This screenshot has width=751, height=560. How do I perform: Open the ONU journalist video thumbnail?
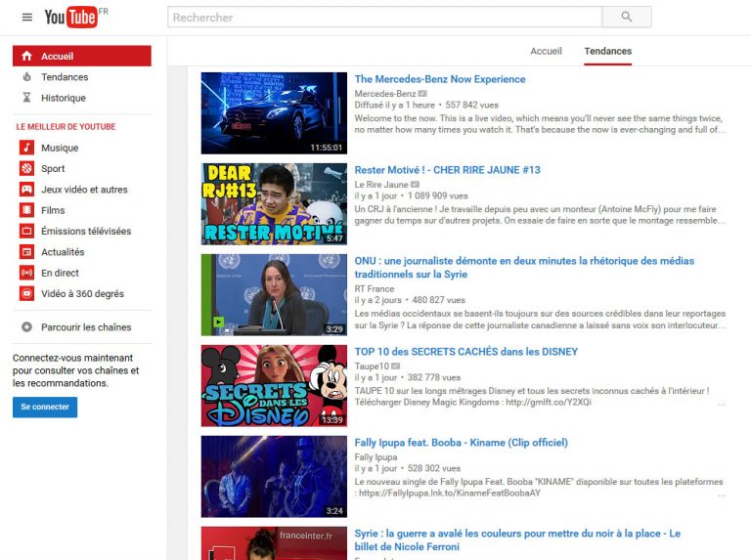coord(274,295)
